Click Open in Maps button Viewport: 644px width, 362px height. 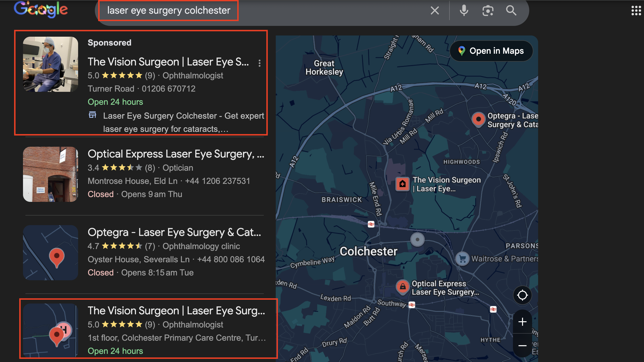(x=491, y=51)
